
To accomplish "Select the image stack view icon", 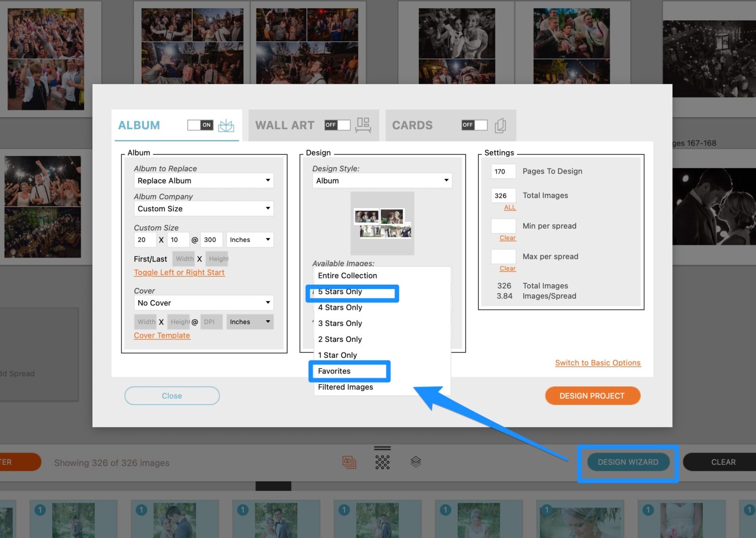I will coord(349,461).
